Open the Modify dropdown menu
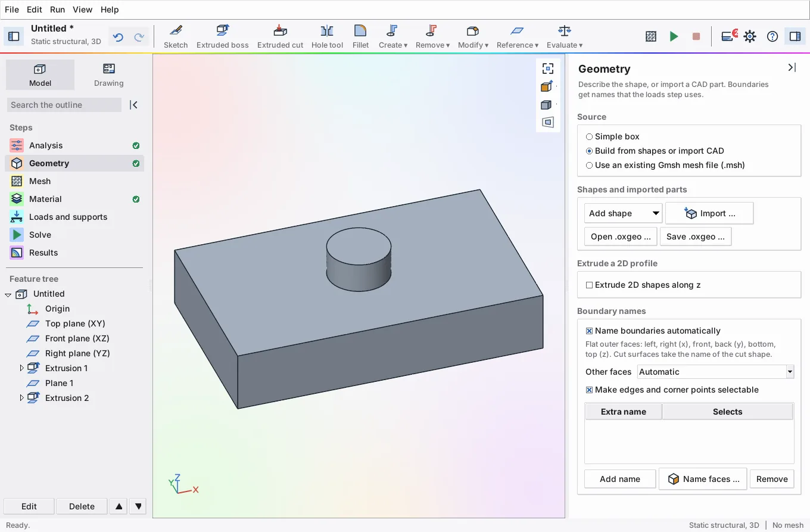This screenshot has width=810, height=532. tap(473, 36)
